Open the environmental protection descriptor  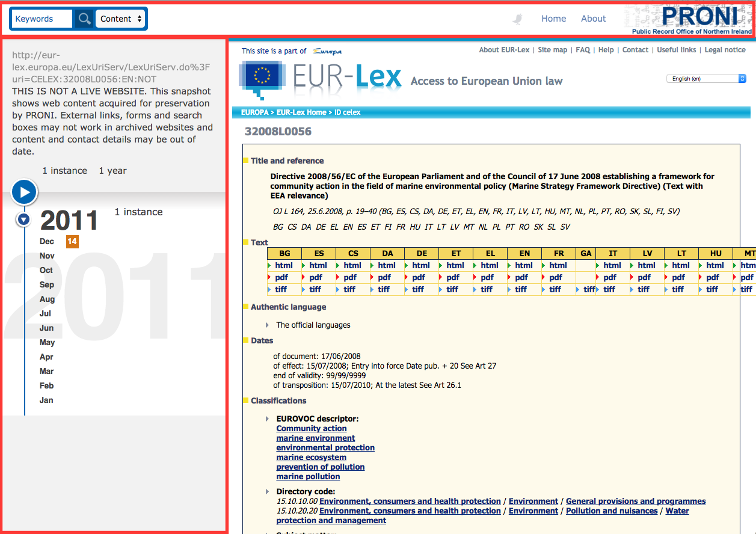[x=325, y=447]
